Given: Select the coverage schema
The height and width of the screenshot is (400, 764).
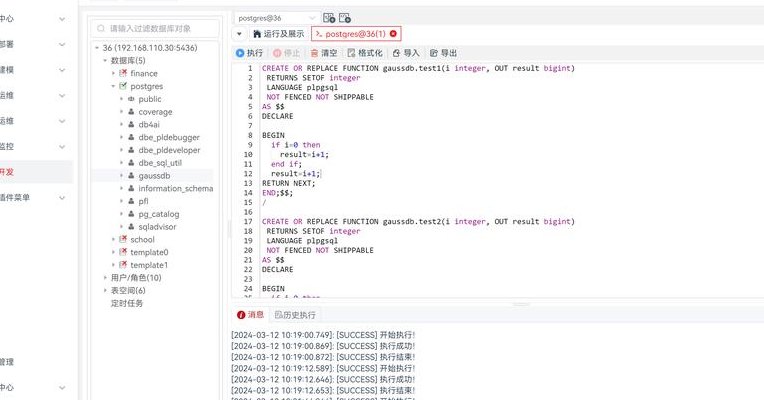Looking at the screenshot, I should click(155, 112).
